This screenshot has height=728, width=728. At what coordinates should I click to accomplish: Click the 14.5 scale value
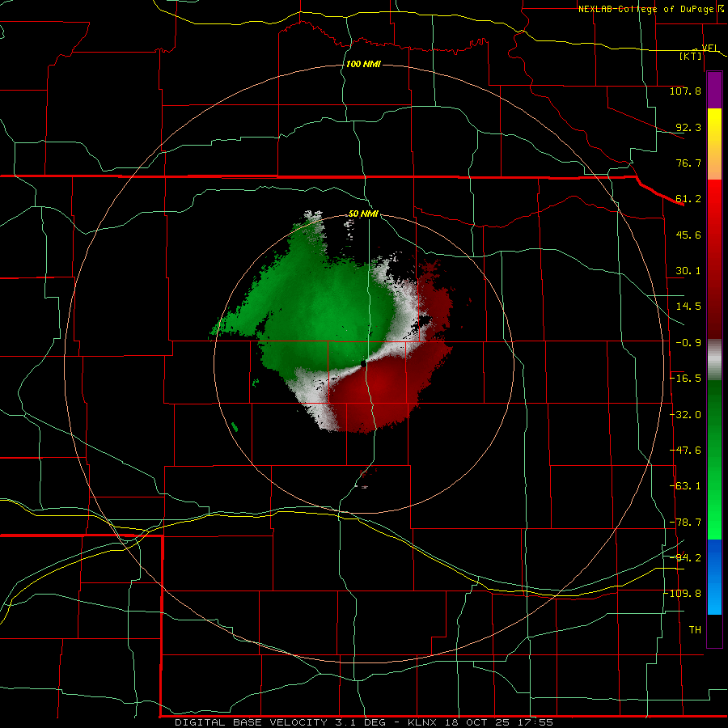click(688, 307)
